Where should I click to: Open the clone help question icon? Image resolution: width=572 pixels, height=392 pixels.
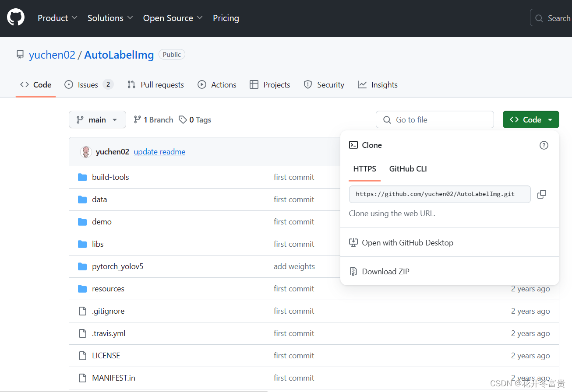click(544, 145)
